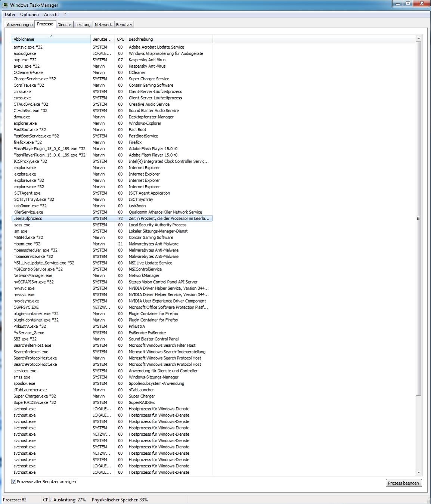431x504 pixels.
Task: Sort by the CPU column header
Action: tap(120, 39)
